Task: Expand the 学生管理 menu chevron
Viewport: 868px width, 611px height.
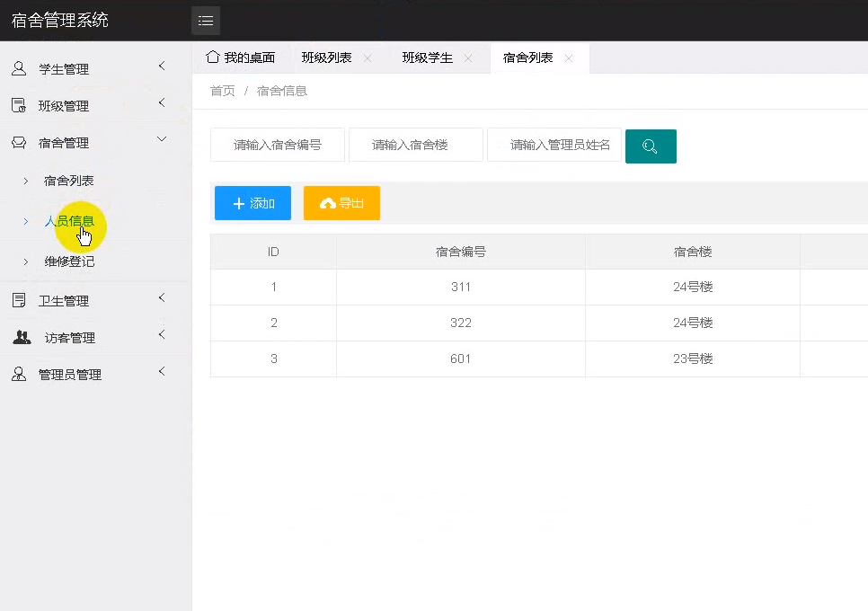Action: click(x=162, y=66)
